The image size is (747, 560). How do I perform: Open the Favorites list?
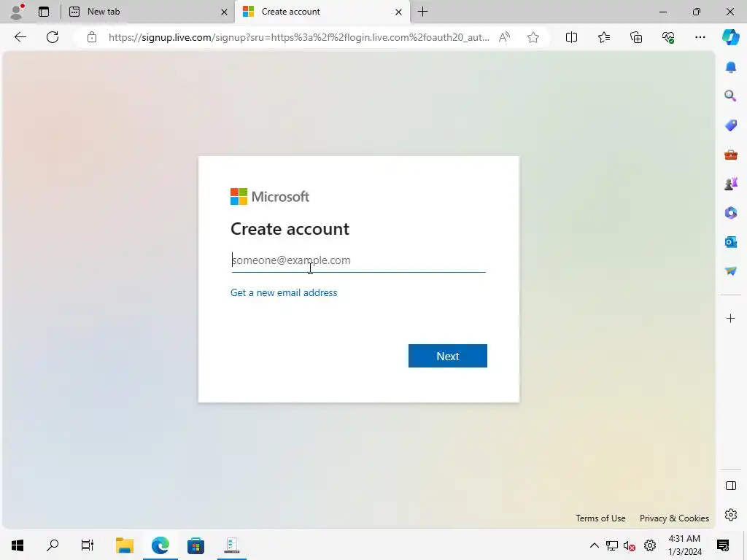pos(603,37)
